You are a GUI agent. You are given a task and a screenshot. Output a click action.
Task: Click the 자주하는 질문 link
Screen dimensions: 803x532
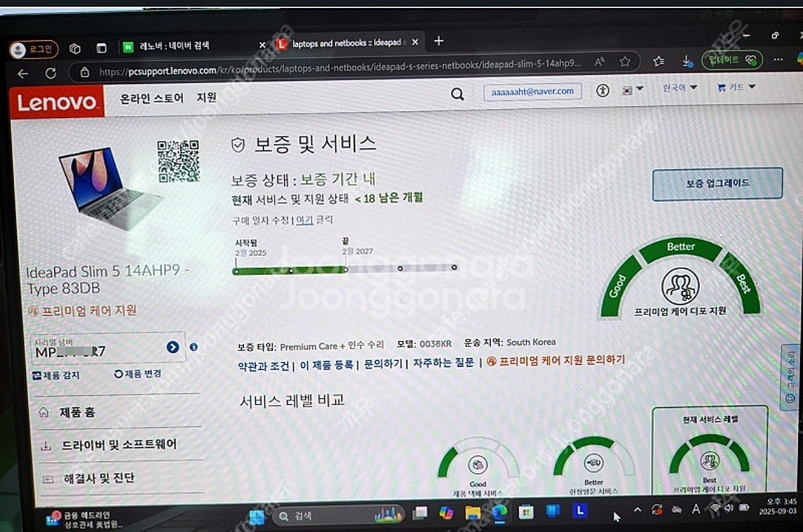(443, 363)
